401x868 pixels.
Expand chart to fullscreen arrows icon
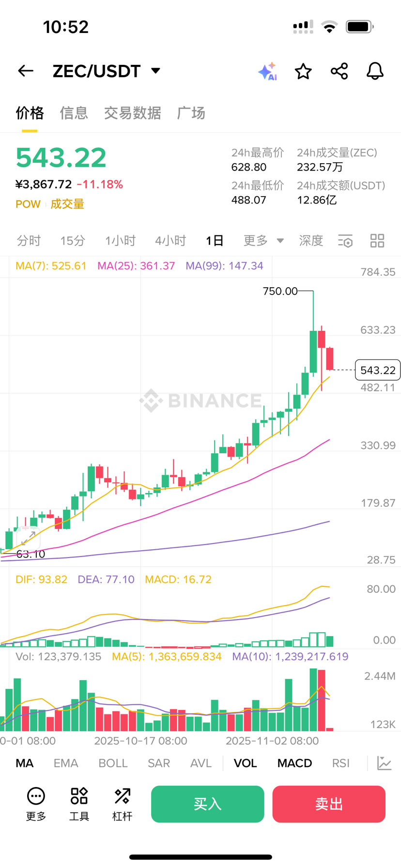coord(28,537)
